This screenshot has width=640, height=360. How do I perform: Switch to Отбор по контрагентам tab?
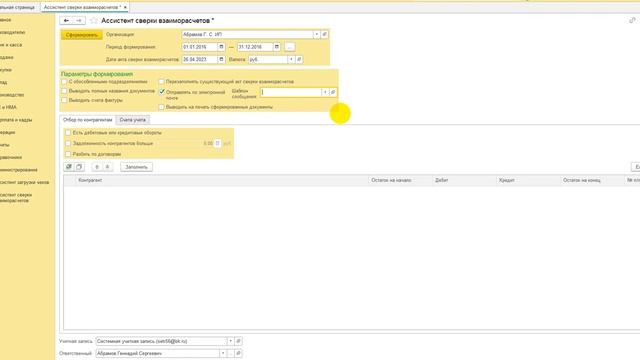tap(87, 120)
